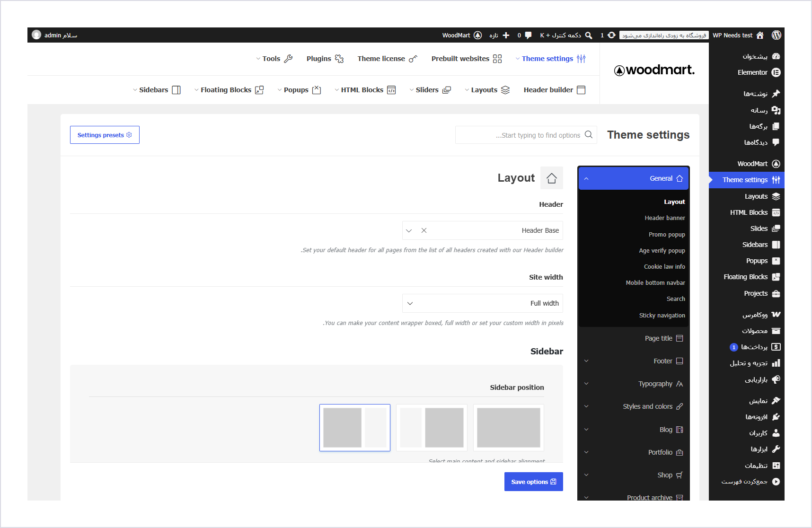Click the updates refresh icon in admin bar
This screenshot has height=528, width=812.
tap(611, 35)
